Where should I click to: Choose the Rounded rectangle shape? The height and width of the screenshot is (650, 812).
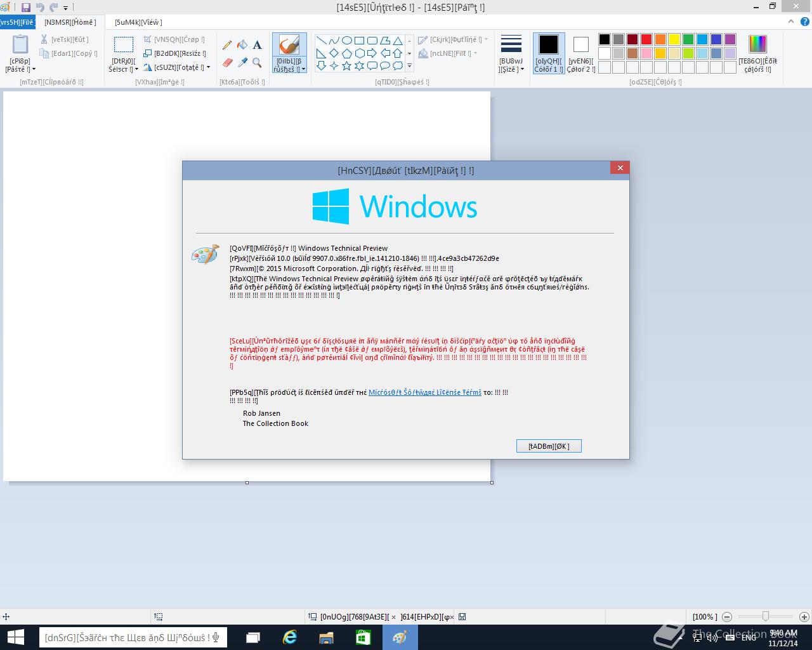[x=372, y=41]
